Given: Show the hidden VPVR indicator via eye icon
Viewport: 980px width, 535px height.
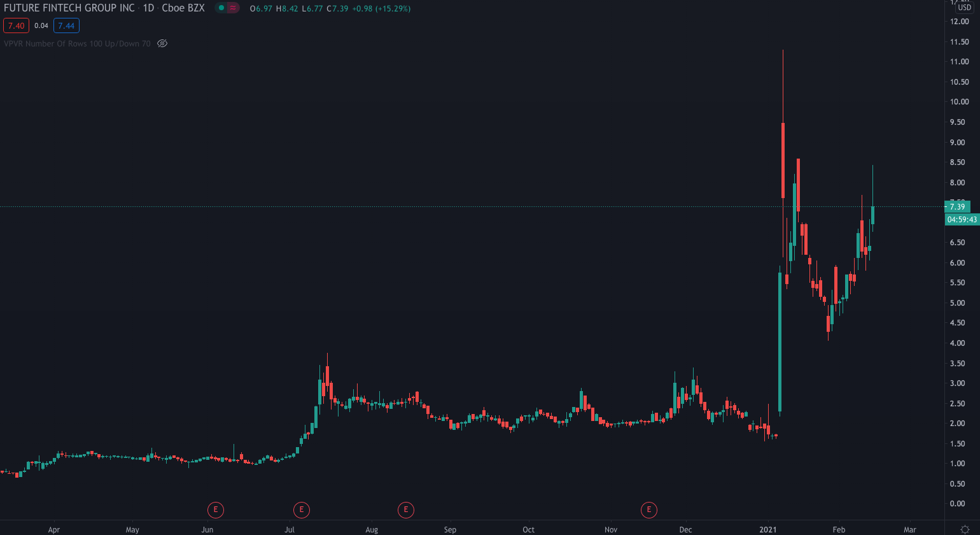Looking at the screenshot, I should pos(162,43).
